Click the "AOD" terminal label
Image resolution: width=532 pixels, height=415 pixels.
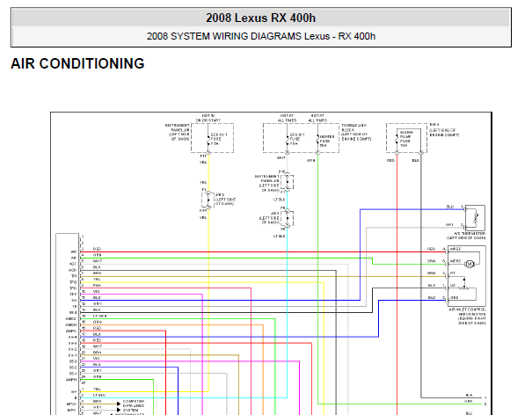click(x=73, y=271)
